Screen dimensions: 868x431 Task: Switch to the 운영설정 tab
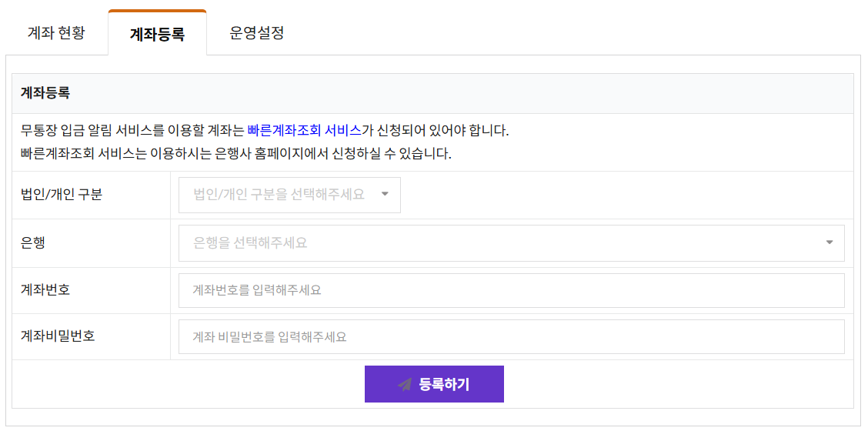(x=257, y=33)
